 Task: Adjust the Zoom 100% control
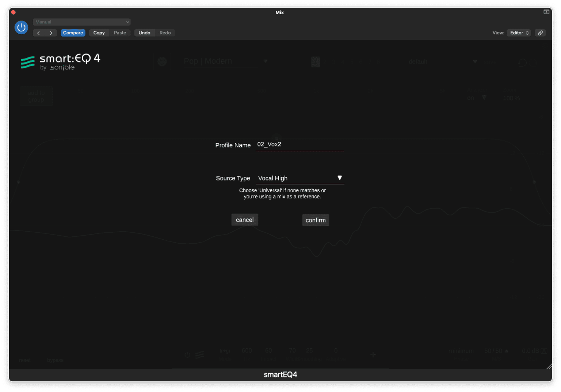[x=511, y=98]
